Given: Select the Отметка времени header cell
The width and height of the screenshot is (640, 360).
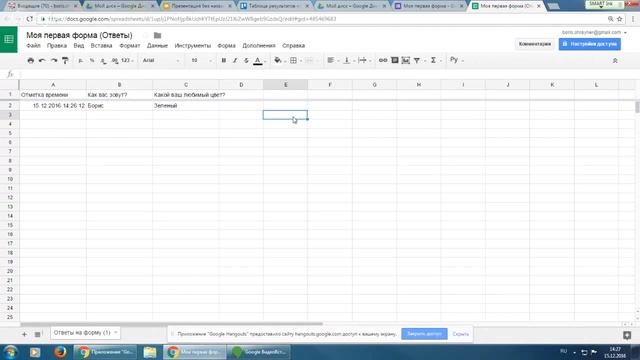Looking at the screenshot, I should tap(53, 95).
